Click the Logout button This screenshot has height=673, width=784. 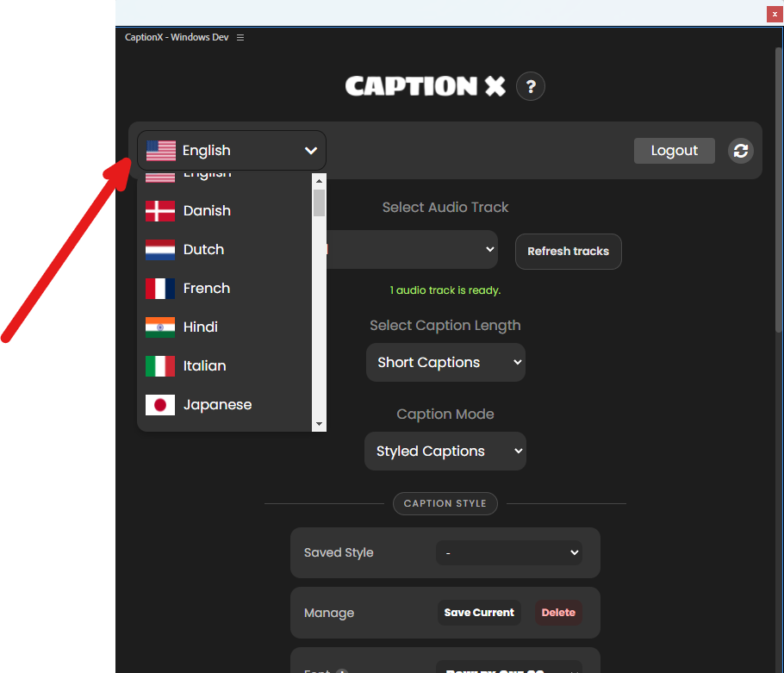[674, 150]
